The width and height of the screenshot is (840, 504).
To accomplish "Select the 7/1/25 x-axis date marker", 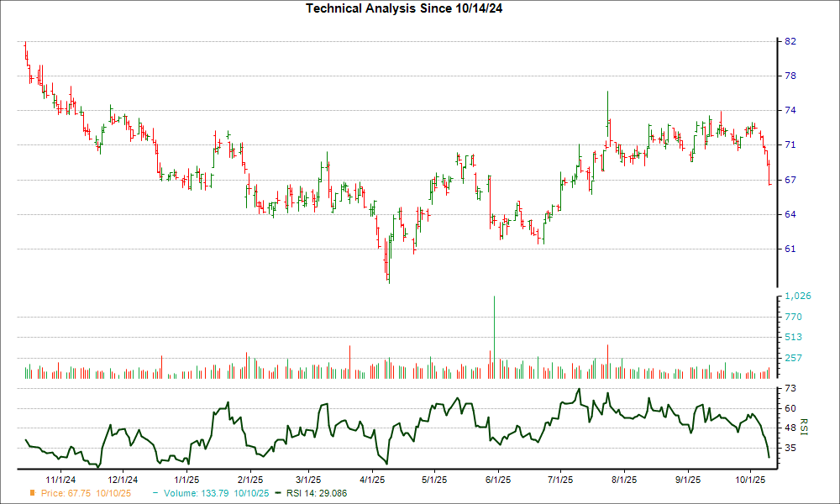I will click(560, 480).
